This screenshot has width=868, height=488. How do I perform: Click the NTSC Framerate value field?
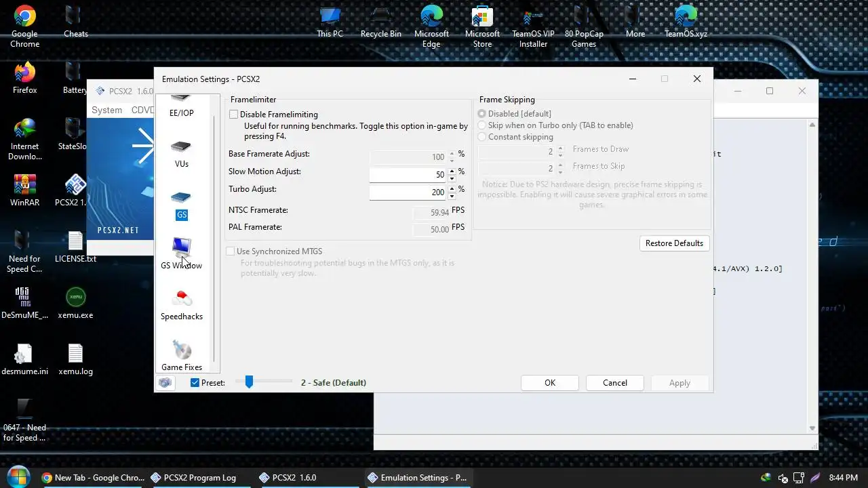tap(431, 212)
